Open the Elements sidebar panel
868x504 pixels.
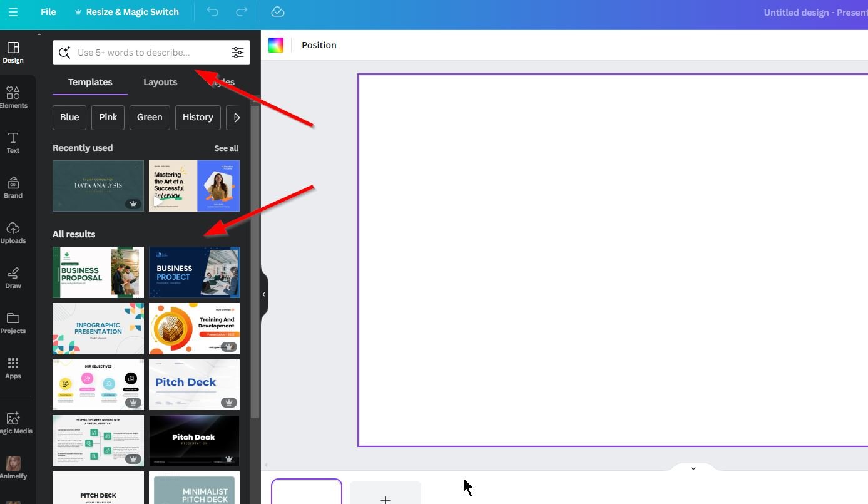pyautogui.click(x=13, y=97)
